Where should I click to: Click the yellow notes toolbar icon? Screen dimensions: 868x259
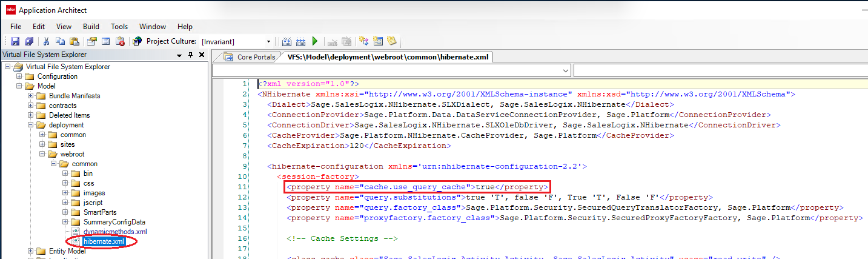(392, 41)
